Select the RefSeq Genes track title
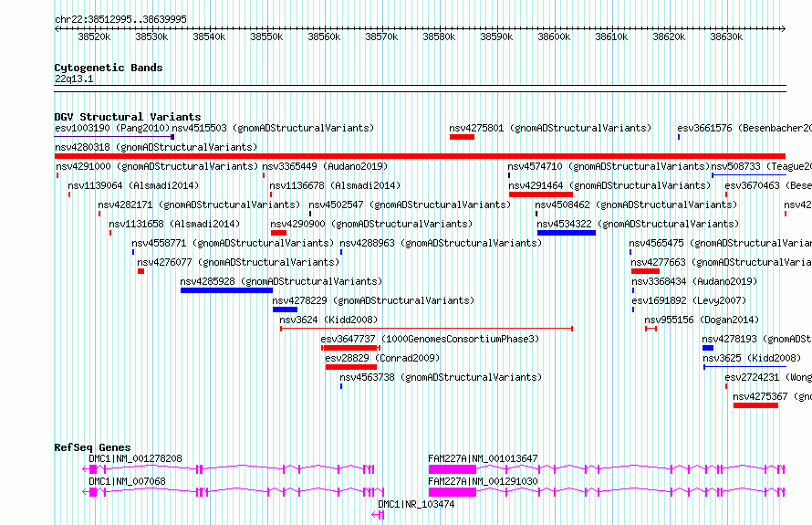 [93, 447]
